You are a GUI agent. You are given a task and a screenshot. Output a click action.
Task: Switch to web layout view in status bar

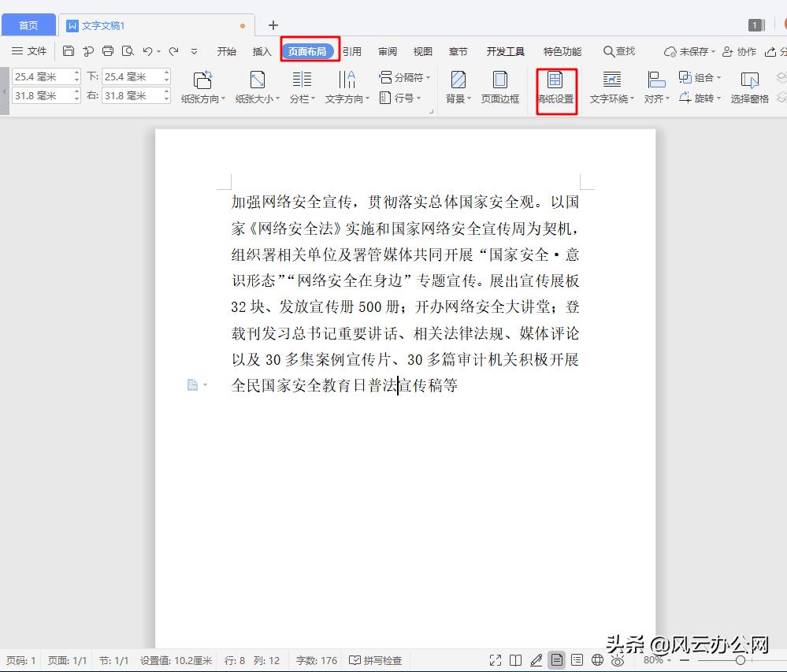click(x=596, y=660)
